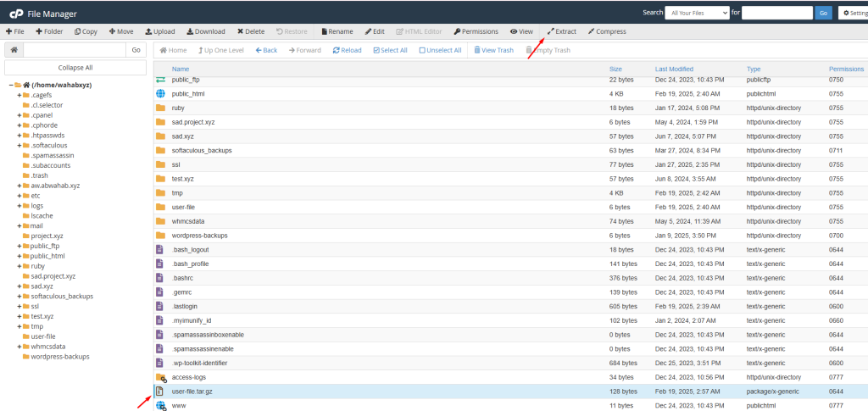Click the Compress toolbar button
Viewport: 868px width, 411px height.
(606, 31)
